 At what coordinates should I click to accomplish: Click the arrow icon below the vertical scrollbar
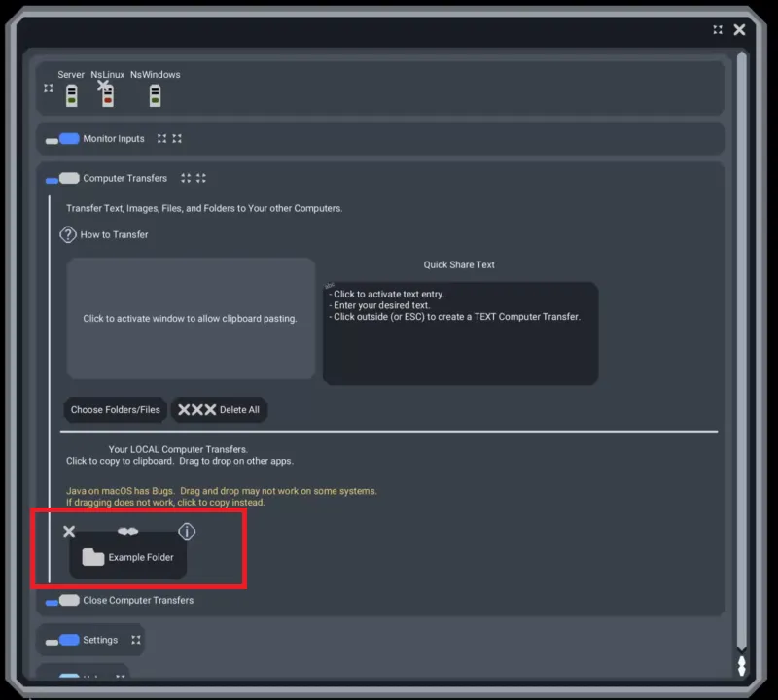[x=742, y=666]
